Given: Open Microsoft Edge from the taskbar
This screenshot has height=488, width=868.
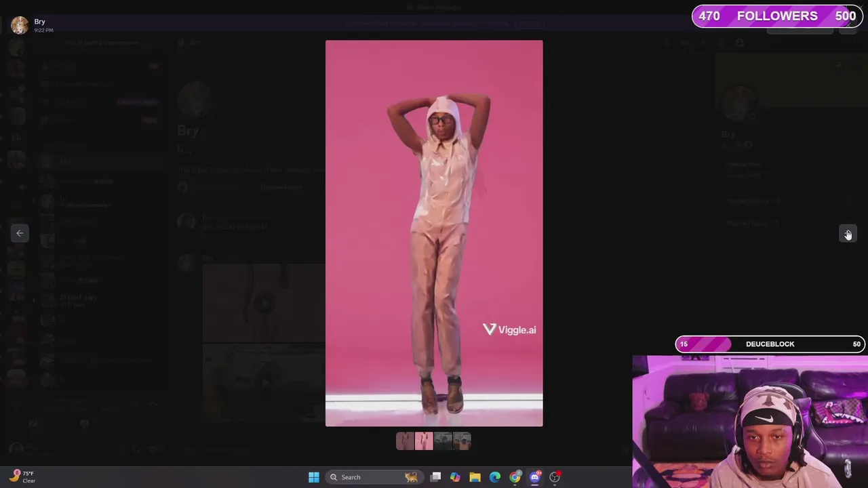Looking at the screenshot, I should pyautogui.click(x=495, y=477).
